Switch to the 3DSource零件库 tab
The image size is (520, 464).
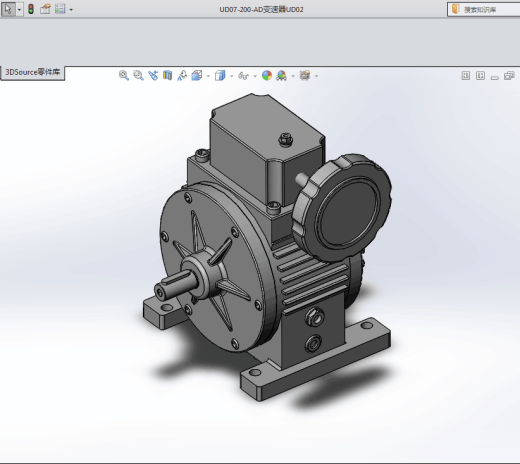pos(33,72)
